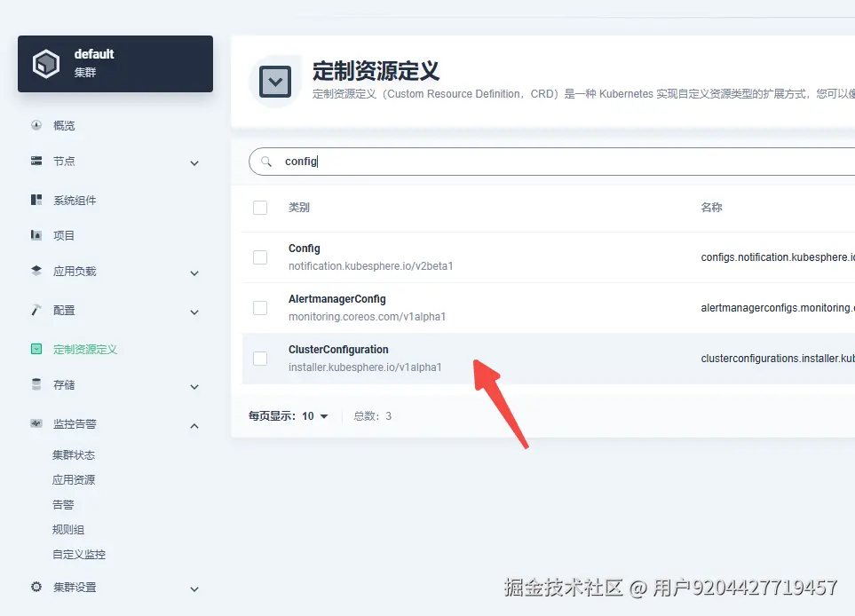
Task: Open the 集群状态 submenu item
Action: point(74,455)
